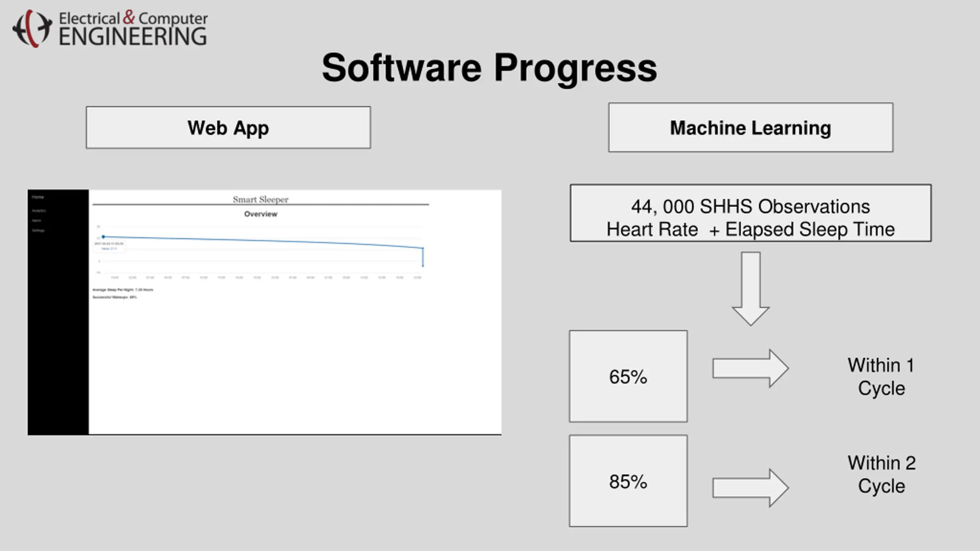Click the Within 1 Cycle text

(x=881, y=377)
